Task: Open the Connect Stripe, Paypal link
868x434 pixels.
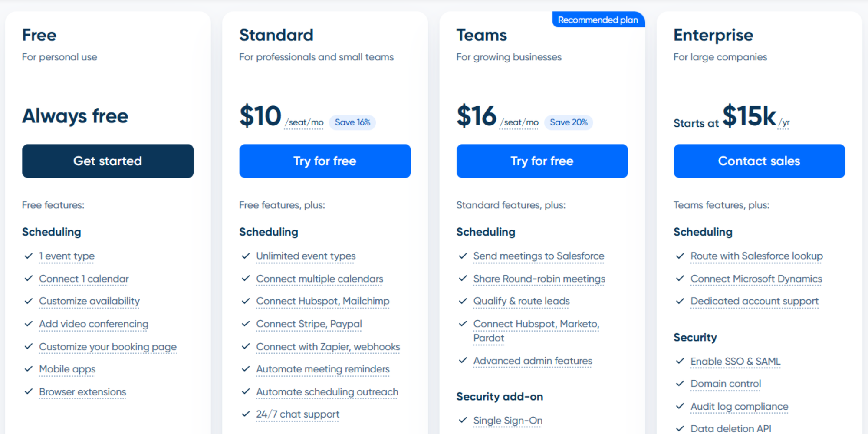Action: pos(309,324)
